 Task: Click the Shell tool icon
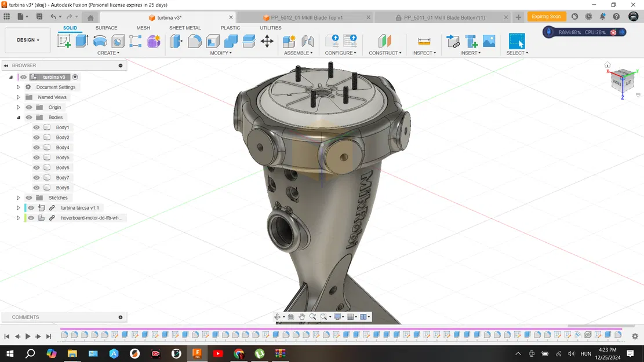point(213,41)
